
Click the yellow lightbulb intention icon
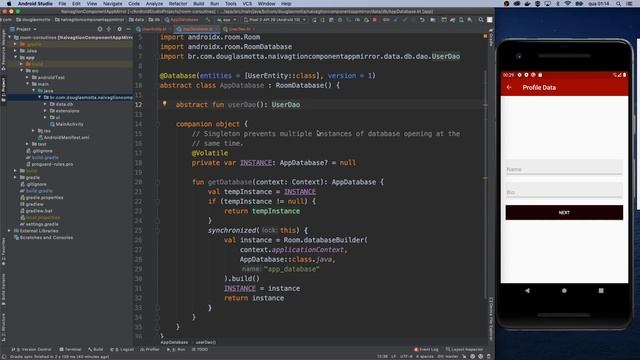(164, 104)
